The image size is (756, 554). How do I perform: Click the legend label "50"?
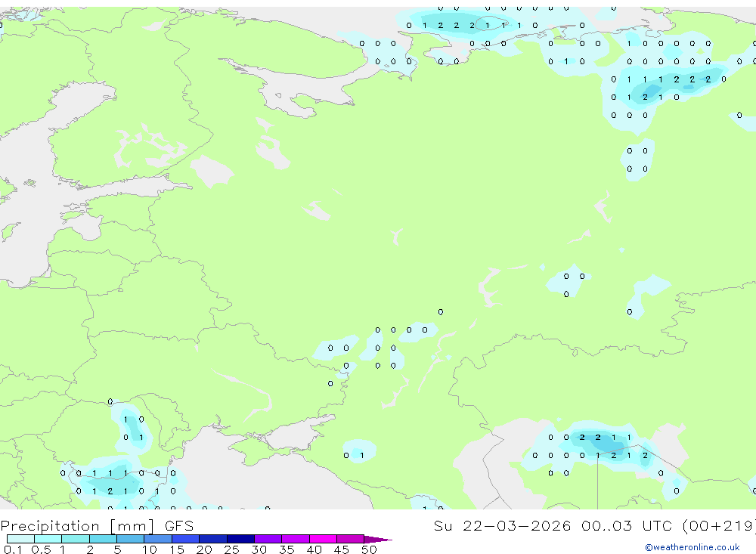pyautogui.click(x=369, y=549)
